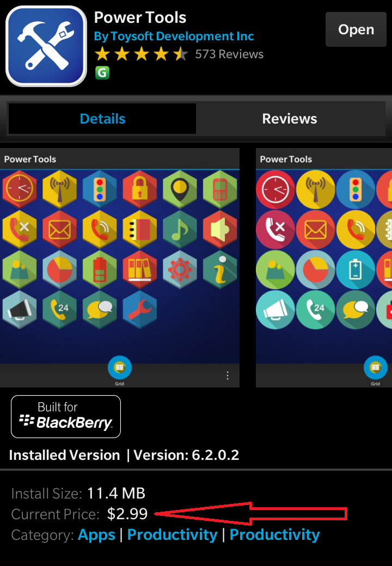The height and width of the screenshot is (566, 392).
Task: Open the Apps category link
Action: (x=96, y=534)
